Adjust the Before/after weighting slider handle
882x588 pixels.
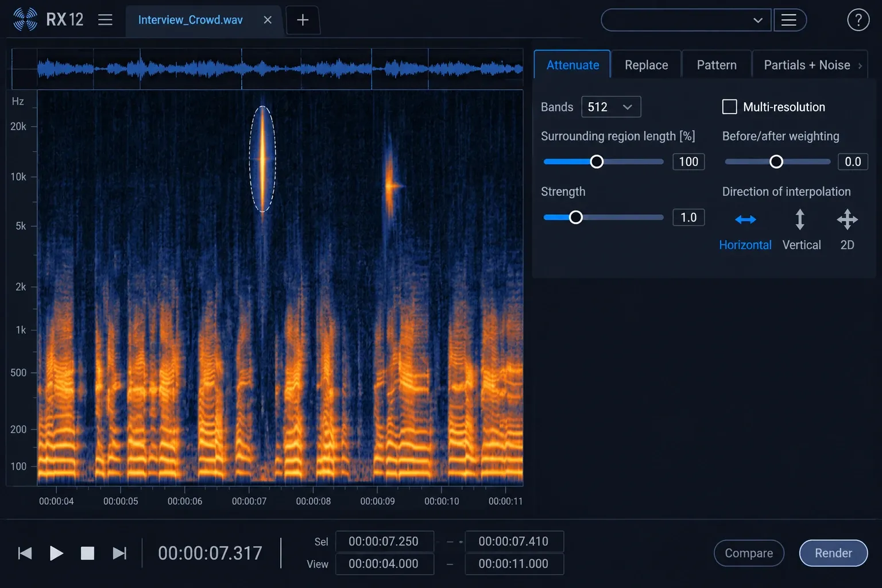tap(776, 162)
